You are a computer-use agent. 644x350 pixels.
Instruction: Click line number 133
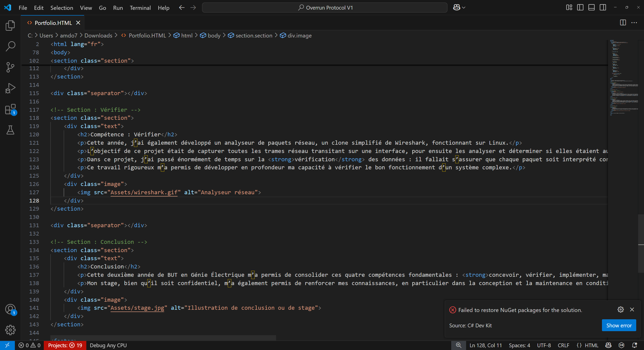[x=34, y=242]
